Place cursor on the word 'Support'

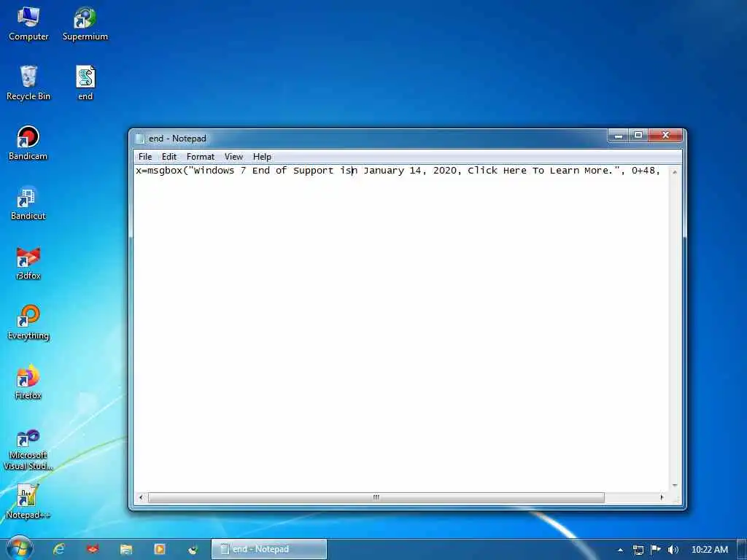(x=313, y=171)
